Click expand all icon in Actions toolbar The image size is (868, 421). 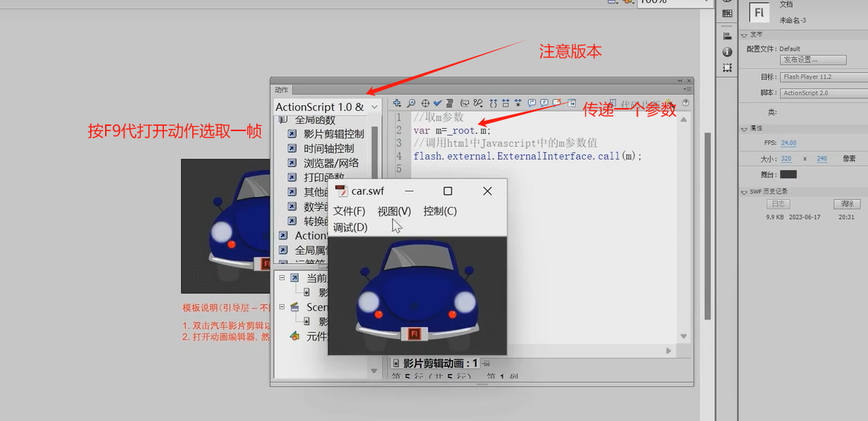click(x=518, y=103)
